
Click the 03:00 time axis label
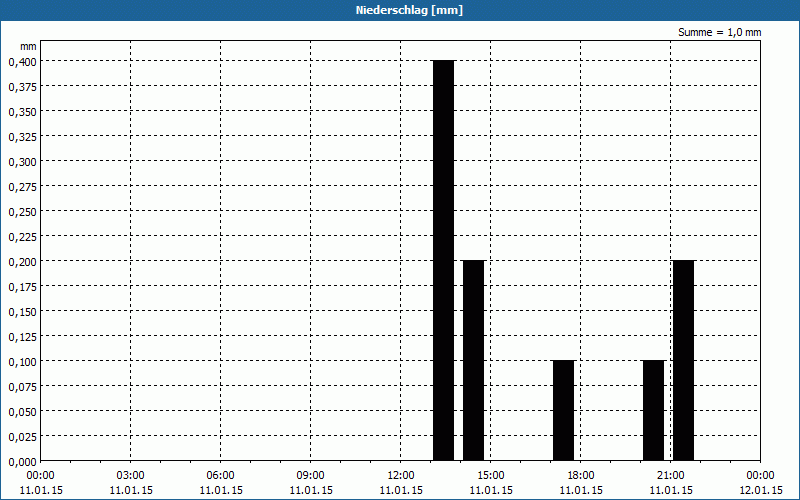coord(131,476)
